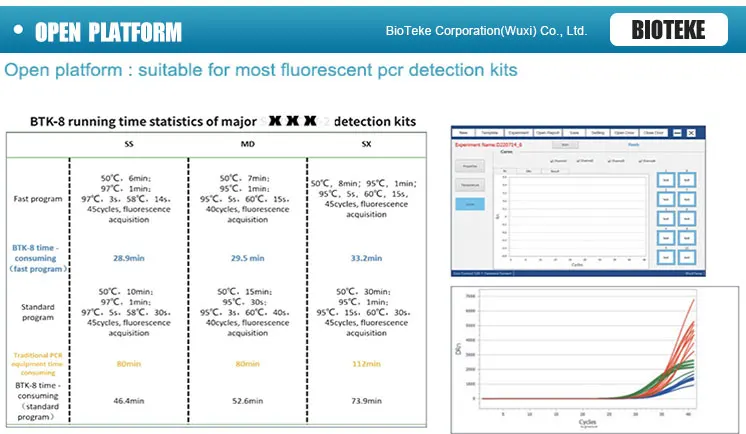The image size is (746, 434).
Task: Click the red Experiment Name label
Action: click(x=489, y=145)
